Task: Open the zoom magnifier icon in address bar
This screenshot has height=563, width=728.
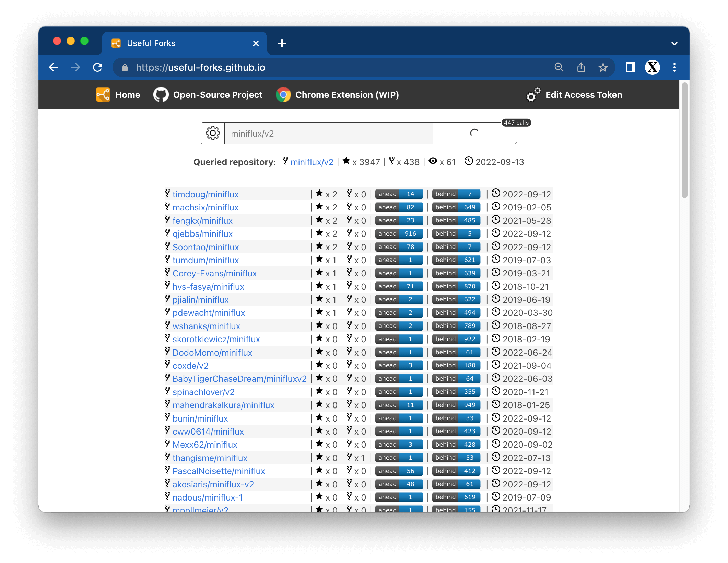Action: 559,67
